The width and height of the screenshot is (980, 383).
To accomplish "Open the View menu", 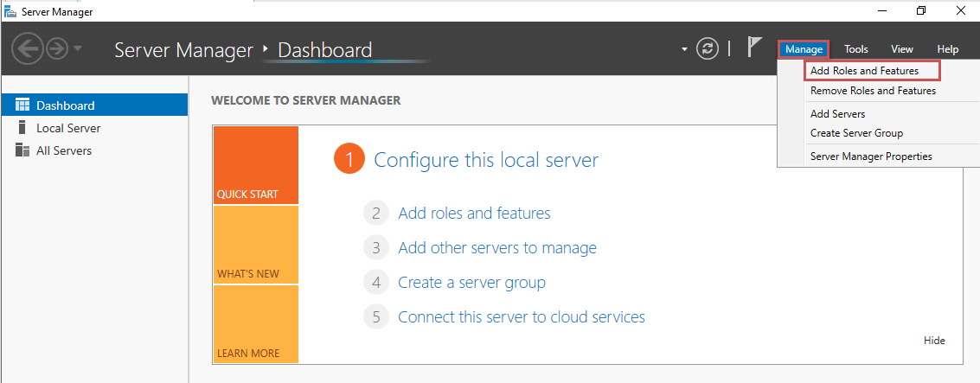I will [x=902, y=49].
